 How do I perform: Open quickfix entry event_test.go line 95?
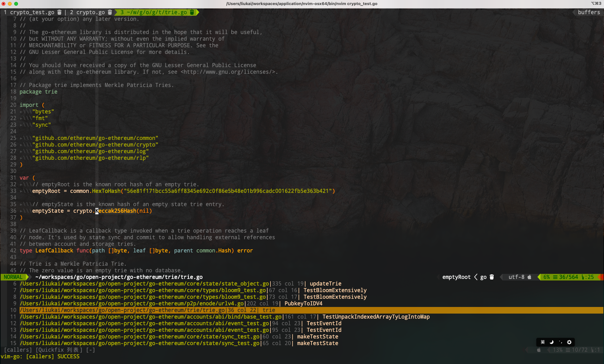181,330
